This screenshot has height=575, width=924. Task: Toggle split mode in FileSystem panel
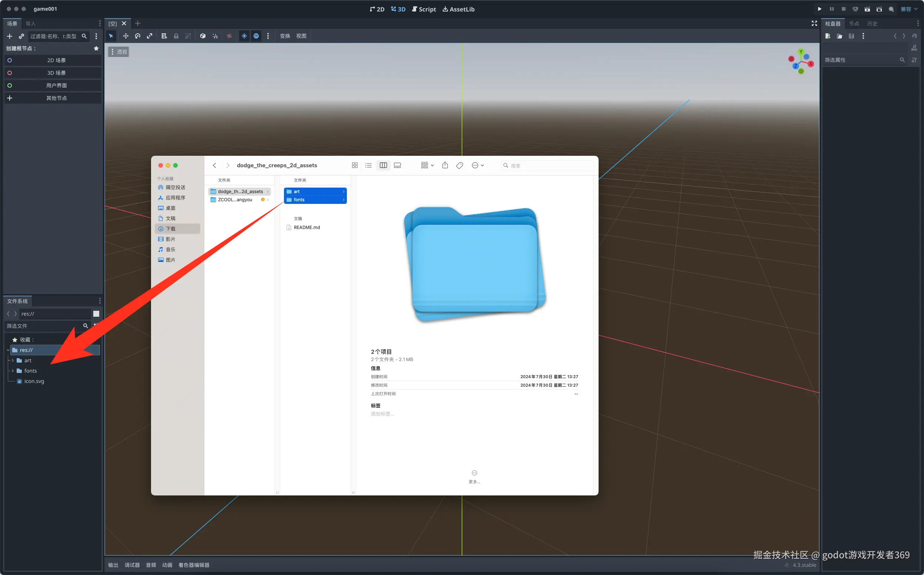coord(96,314)
